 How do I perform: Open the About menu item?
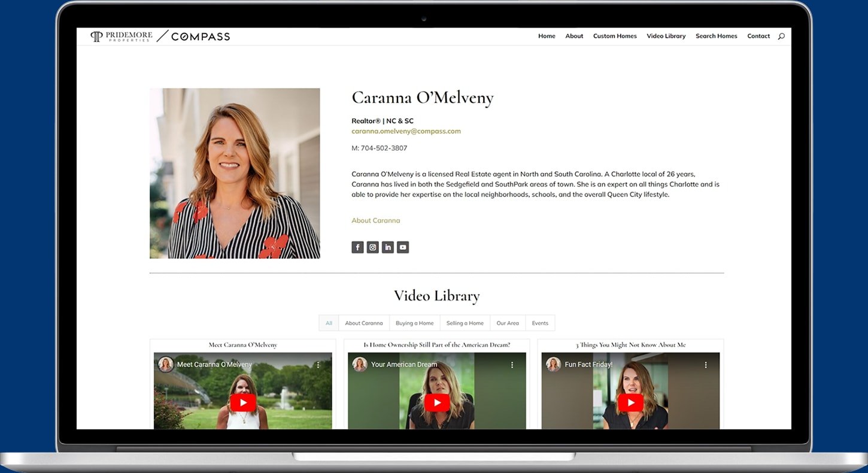(574, 36)
